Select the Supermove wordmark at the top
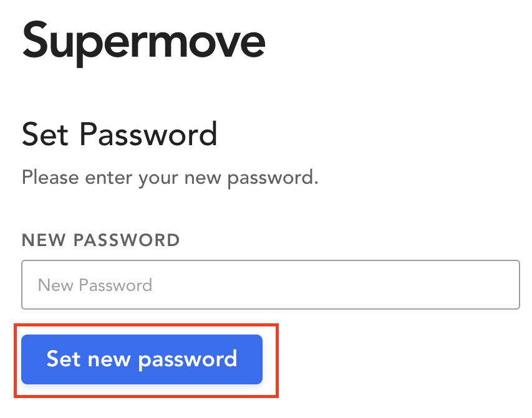532x418 pixels. coord(143,41)
